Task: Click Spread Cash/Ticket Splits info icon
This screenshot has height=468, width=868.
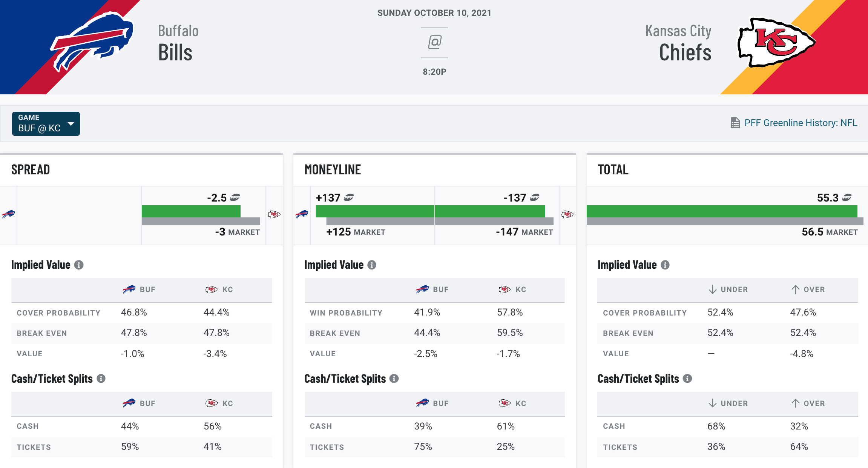Action: [101, 379]
